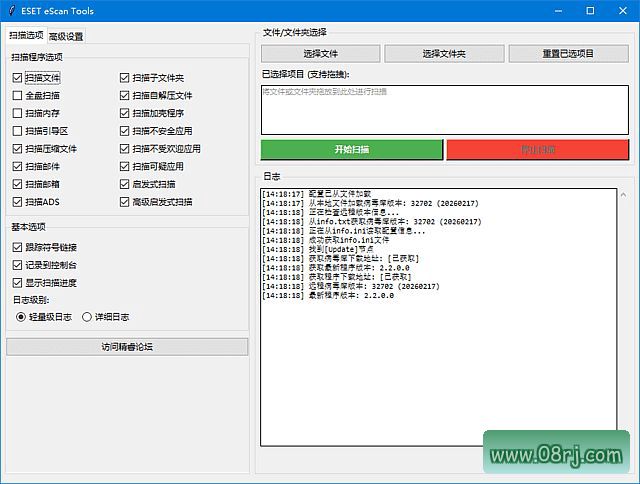The image size is (640, 484).
Task: Uncheck 扫描ADS option
Action: tap(18, 202)
